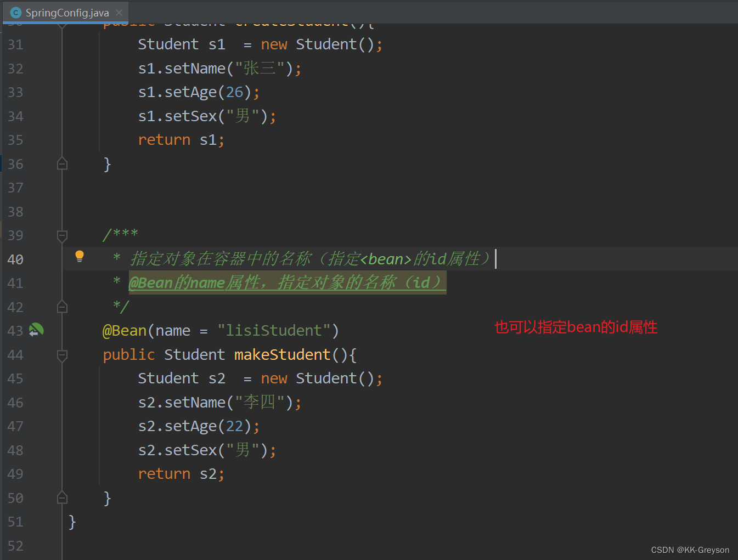
Task: Click the makeStudent method name
Action: coord(282,355)
